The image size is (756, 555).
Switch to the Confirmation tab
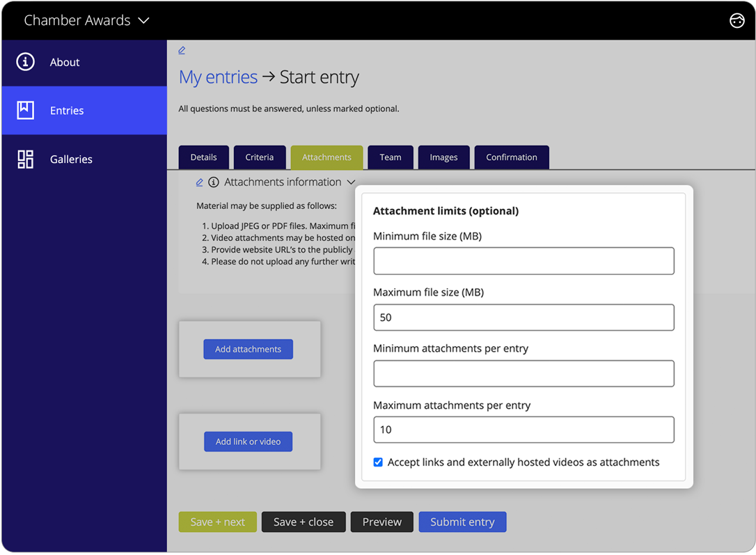coord(512,157)
